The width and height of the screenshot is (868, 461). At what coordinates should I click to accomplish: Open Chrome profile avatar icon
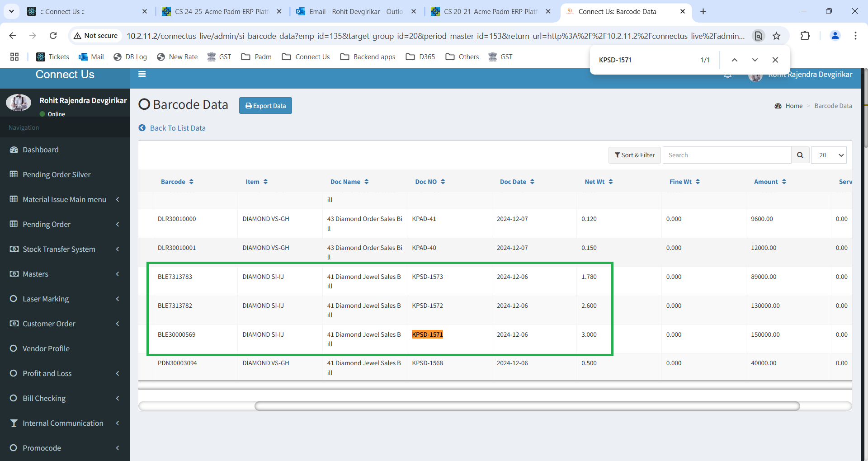pyautogui.click(x=835, y=36)
